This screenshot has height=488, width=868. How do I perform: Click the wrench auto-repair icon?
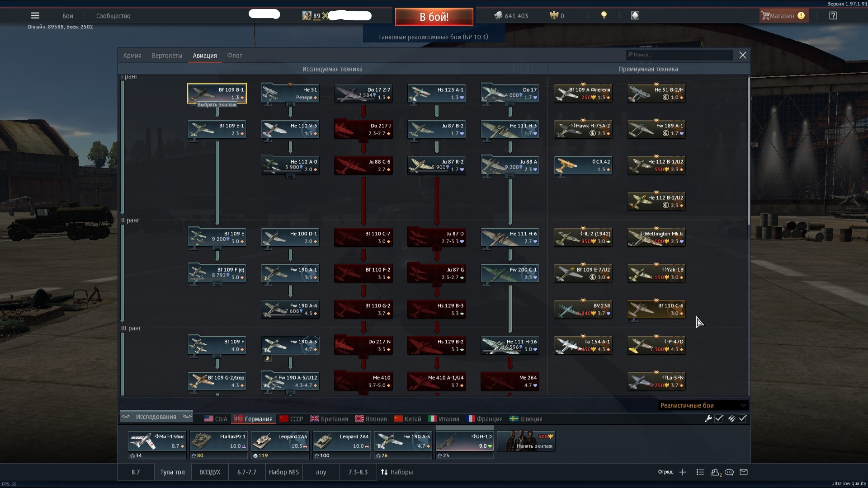point(708,419)
